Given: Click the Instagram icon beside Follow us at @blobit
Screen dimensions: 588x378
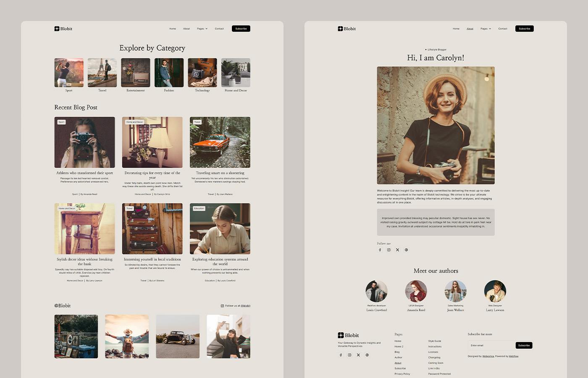Looking at the screenshot, I should pyautogui.click(x=222, y=305).
